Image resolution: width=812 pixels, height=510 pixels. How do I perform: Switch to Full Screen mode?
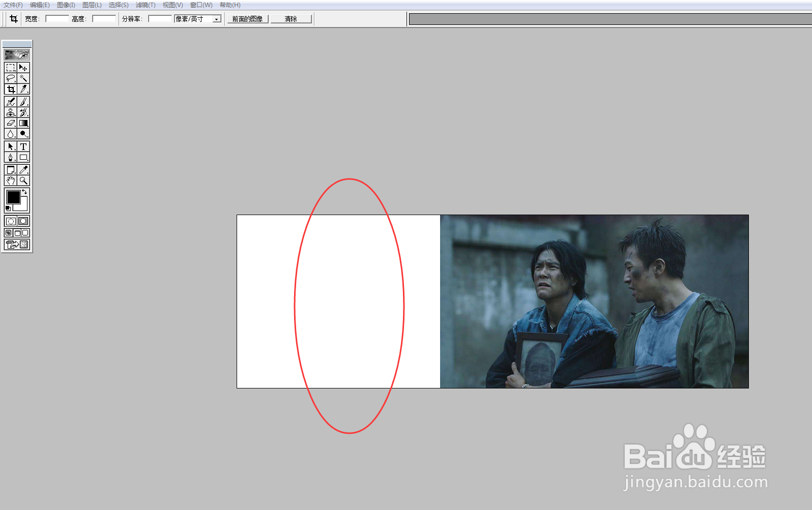[25, 233]
